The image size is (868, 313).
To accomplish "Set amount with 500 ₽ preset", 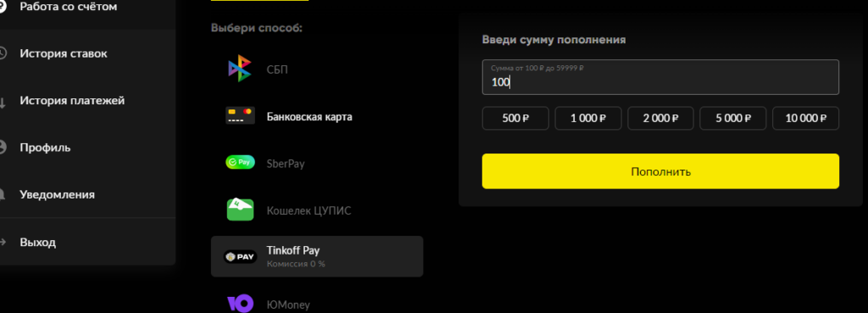I will tap(515, 118).
